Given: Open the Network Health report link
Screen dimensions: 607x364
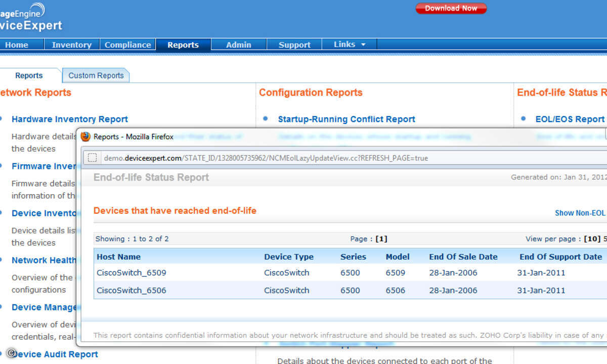Looking at the screenshot, I should coord(44,260).
